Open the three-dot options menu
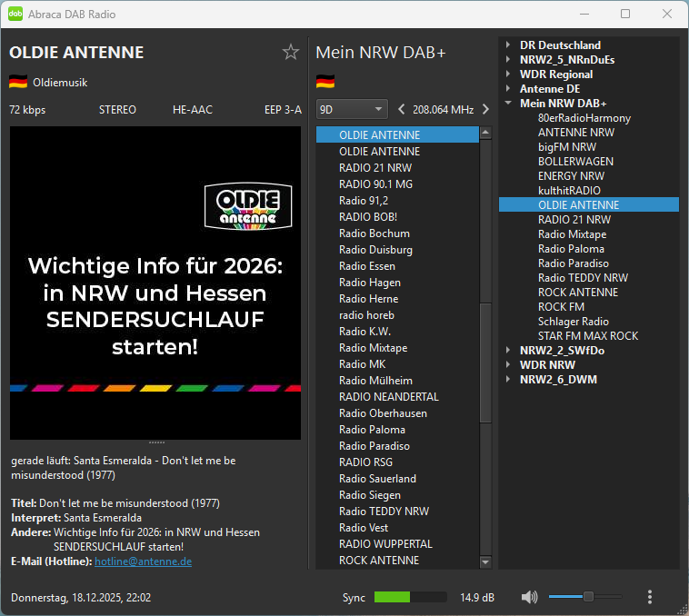This screenshot has height=616, width=689. [x=649, y=597]
